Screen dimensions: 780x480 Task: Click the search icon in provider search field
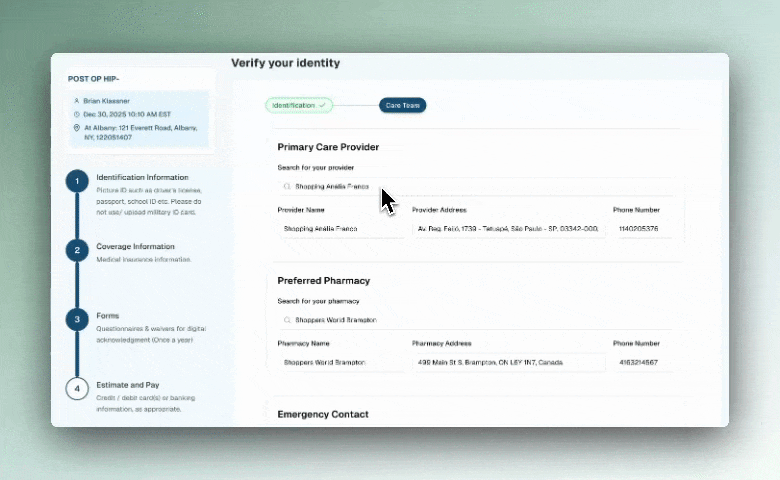point(287,187)
